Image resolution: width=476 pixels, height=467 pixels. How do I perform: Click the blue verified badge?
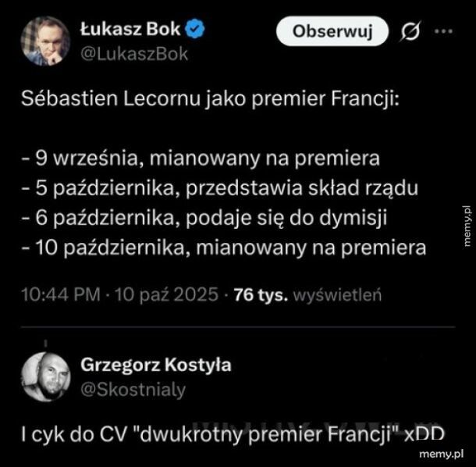(x=195, y=29)
